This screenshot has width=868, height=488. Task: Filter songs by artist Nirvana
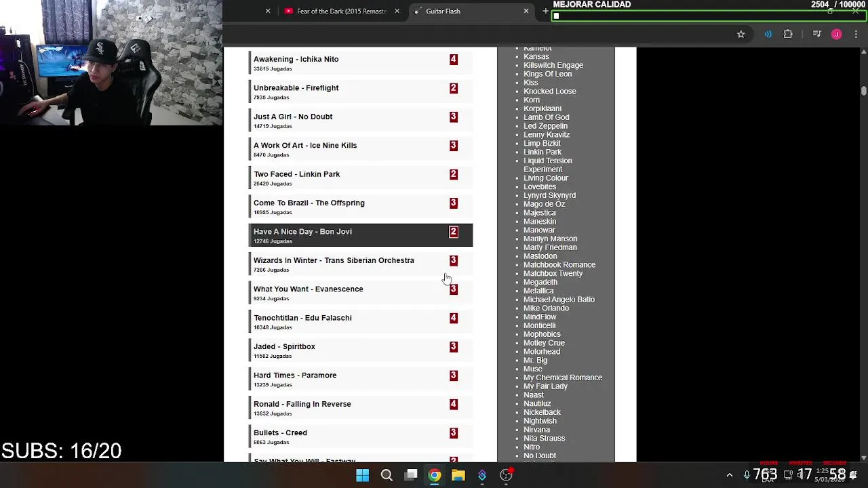pos(536,430)
